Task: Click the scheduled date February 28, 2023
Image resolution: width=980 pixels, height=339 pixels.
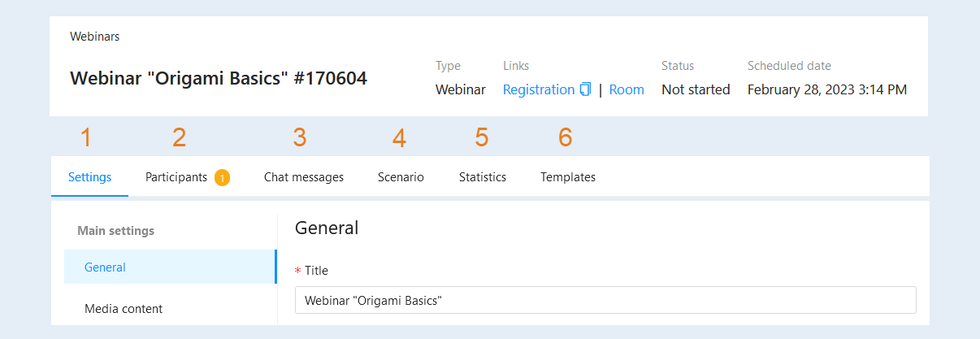Action: (x=827, y=89)
